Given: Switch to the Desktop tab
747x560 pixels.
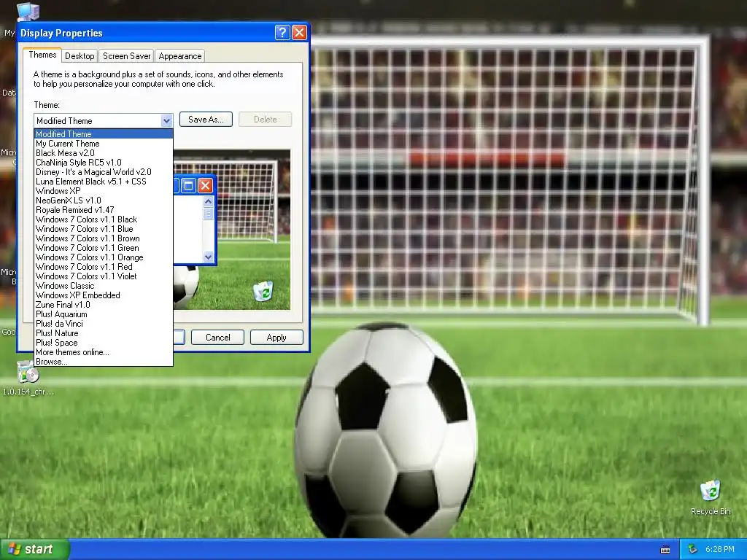Looking at the screenshot, I should (x=80, y=55).
